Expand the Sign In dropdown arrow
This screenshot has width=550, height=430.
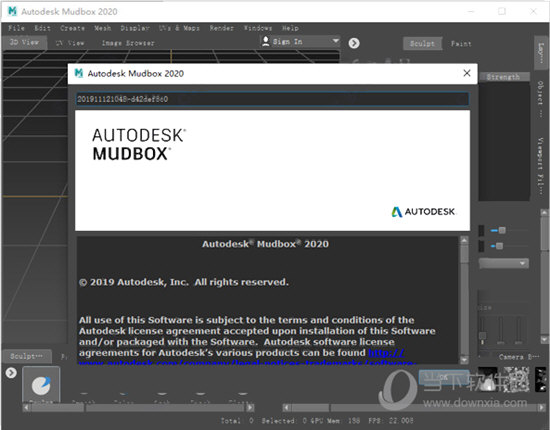[336, 41]
